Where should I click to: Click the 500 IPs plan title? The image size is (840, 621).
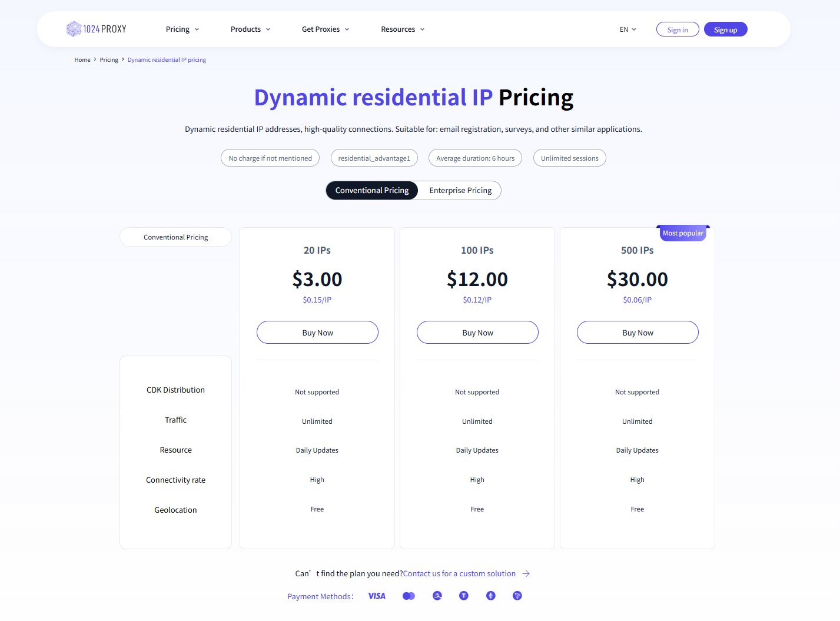tap(638, 250)
